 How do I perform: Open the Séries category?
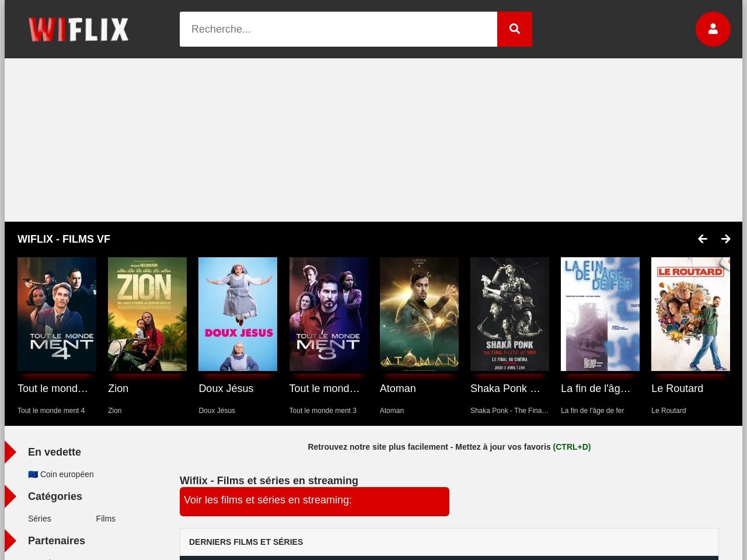tap(40, 519)
